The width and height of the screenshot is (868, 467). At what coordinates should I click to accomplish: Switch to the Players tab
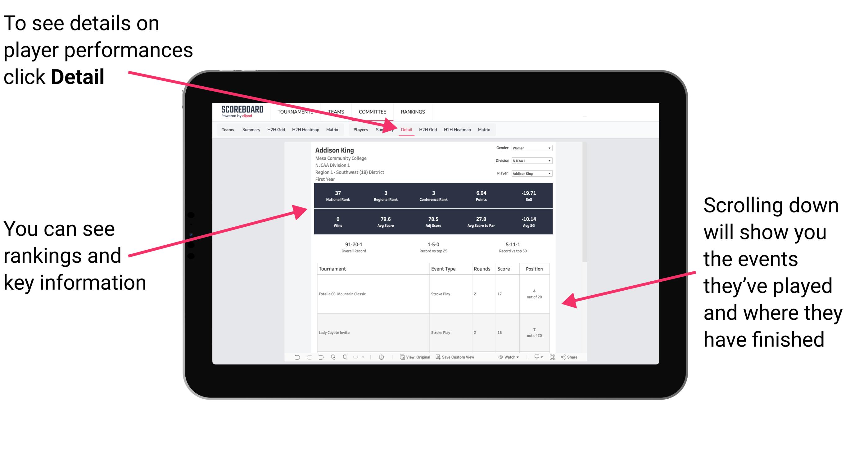pyautogui.click(x=359, y=129)
